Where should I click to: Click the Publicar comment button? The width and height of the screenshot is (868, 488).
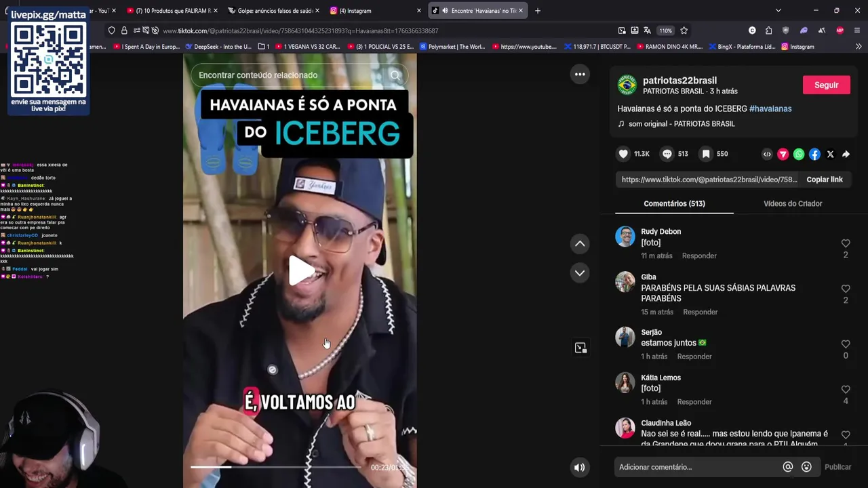click(x=837, y=467)
